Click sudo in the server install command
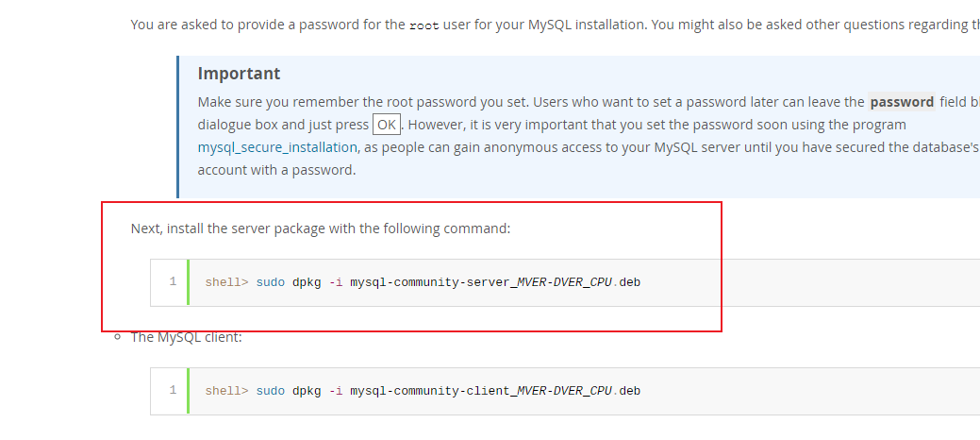 (x=270, y=282)
